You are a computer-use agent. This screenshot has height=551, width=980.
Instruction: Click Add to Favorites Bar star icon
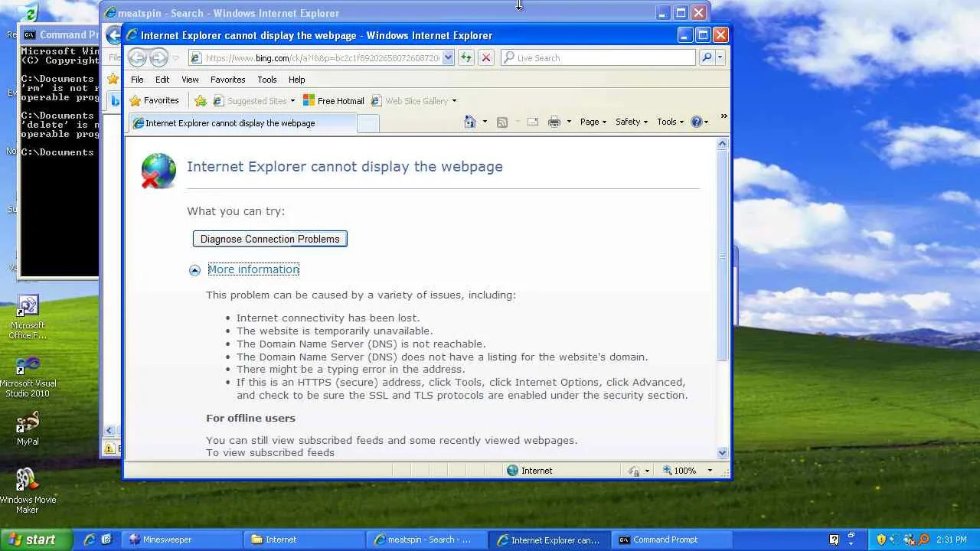[x=201, y=100]
